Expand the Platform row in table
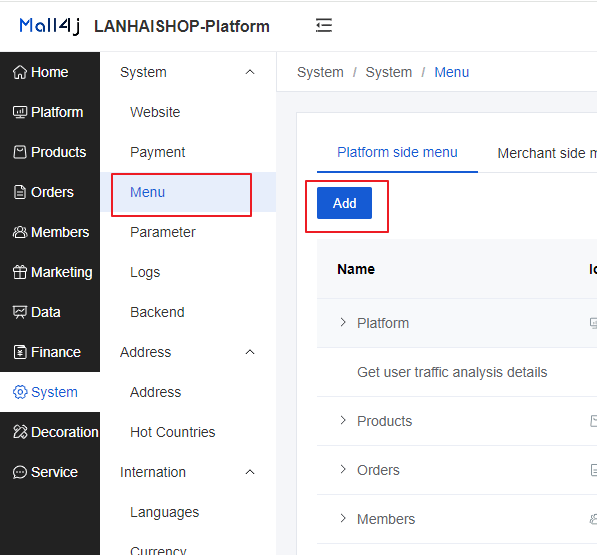The width and height of the screenshot is (597, 555). tap(343, 322)
